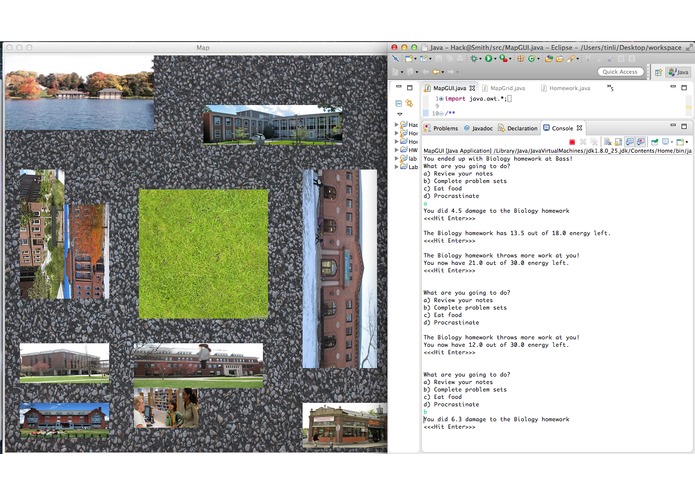The image size is (695, 494).
Task: Expand the Hac project tree node
Action: pyautogui.click(x=396, y=125)
